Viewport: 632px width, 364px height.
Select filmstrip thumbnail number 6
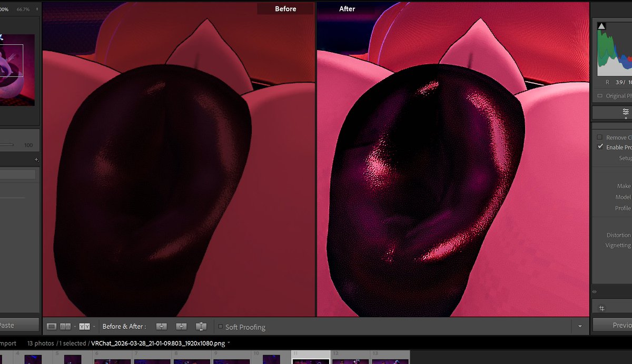pyautogui.click(x=112, y=358)
